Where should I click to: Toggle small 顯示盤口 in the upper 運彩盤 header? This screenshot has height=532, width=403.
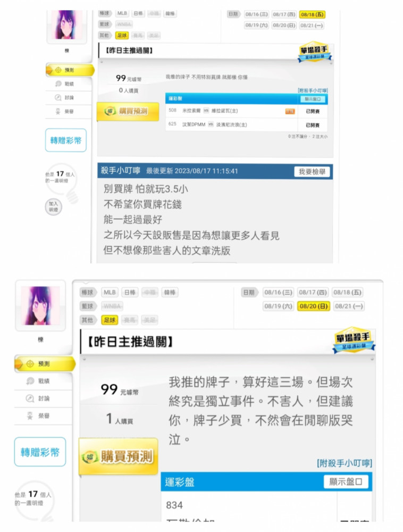[x=313, y=99]
